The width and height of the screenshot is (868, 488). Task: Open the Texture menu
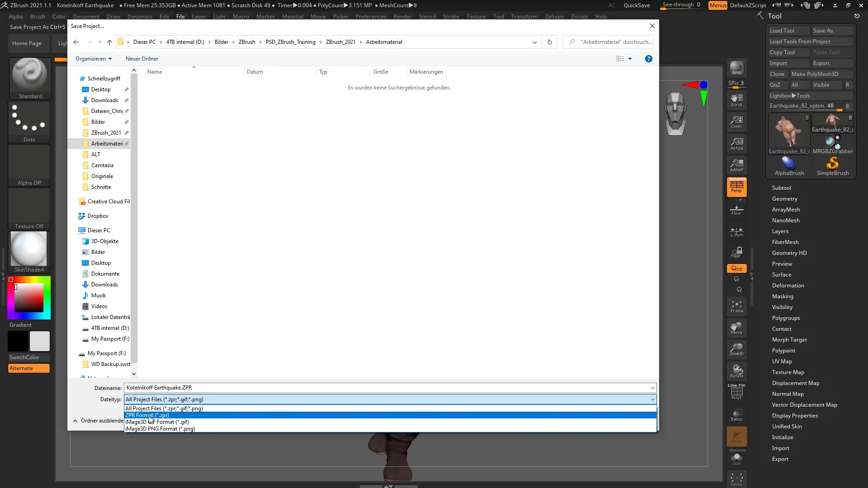point(476,16)
